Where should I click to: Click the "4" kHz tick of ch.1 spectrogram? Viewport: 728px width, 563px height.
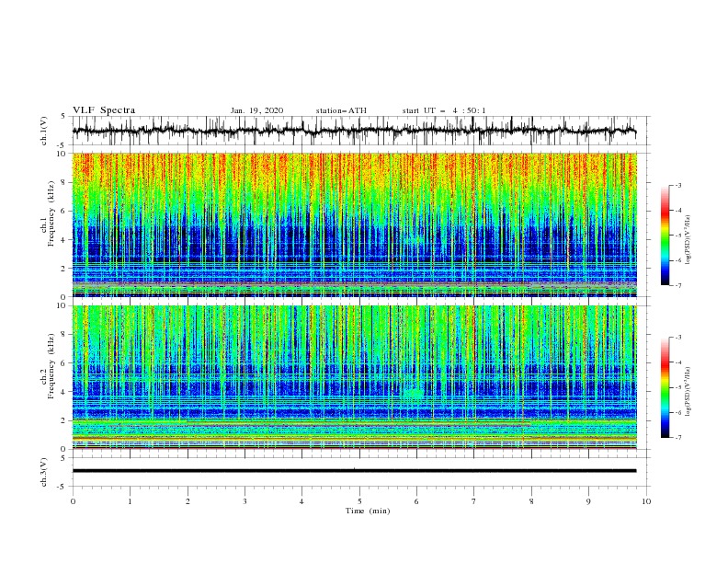point(64,240)
